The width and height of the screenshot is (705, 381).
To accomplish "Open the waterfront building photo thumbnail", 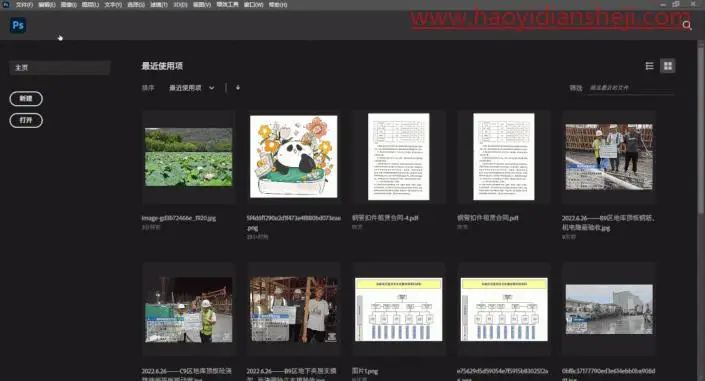I will coord(609,309).
